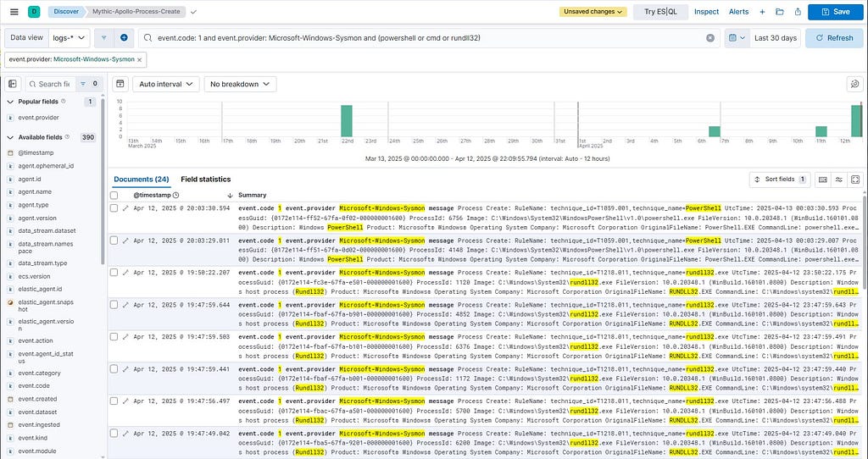Select the row at 19:47:59.441

pos(114,369)
